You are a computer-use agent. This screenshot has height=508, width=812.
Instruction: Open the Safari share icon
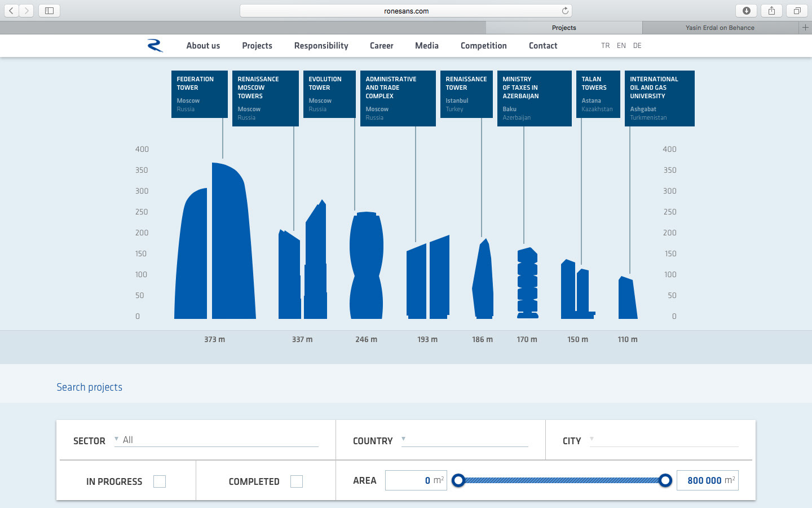[x=771, y=11]
